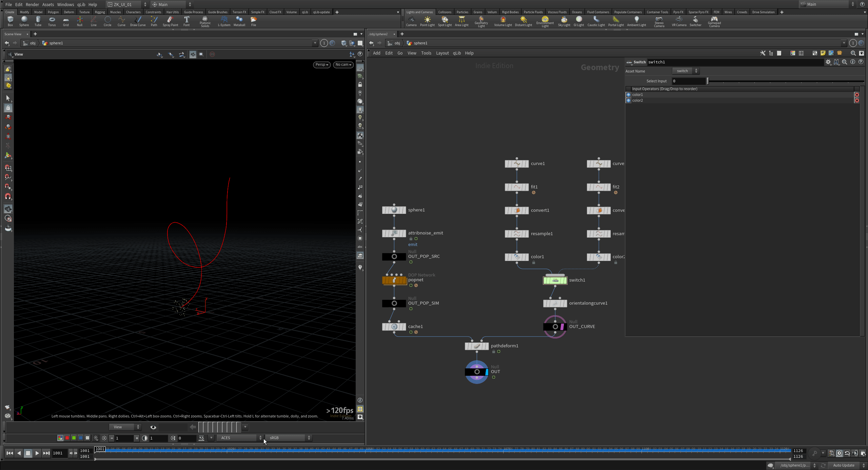Open the Persp viewport dropdown
This screenshot has width=868, height=470.
[x=321, y=65]
